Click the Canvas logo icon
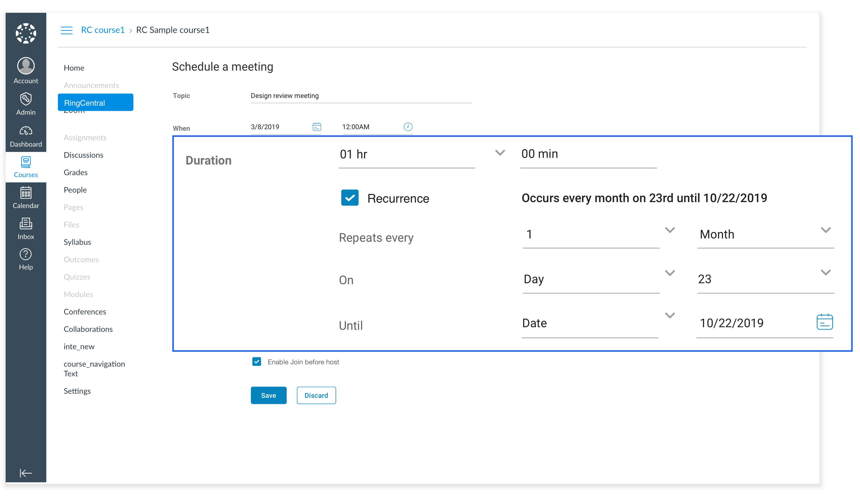The width and height of the screenshot is (860, 504). click(26, 33)
